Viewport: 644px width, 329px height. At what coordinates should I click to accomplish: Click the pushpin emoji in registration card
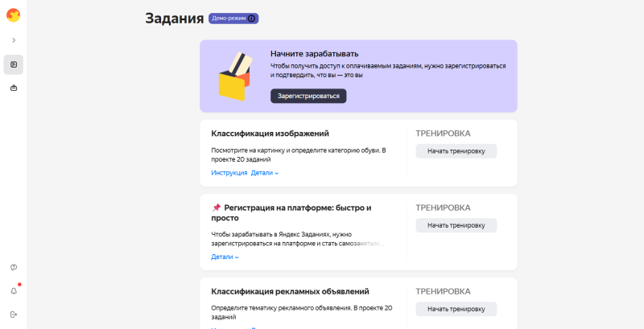click(217, 208)
